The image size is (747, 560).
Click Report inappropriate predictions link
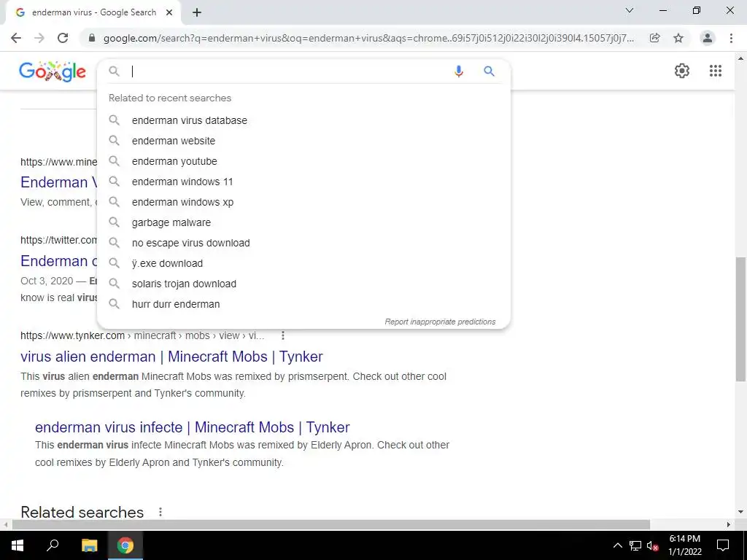click(440, 322)
